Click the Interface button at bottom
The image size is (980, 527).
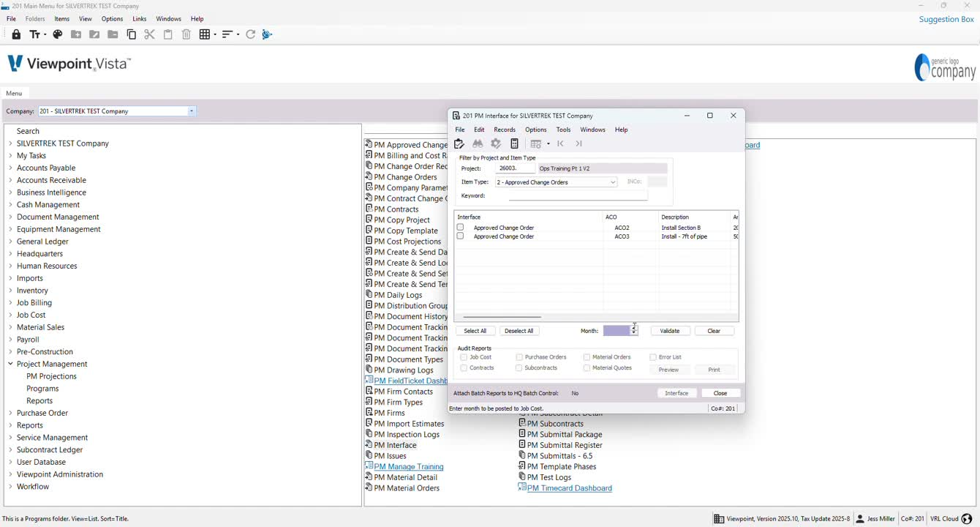676,393
